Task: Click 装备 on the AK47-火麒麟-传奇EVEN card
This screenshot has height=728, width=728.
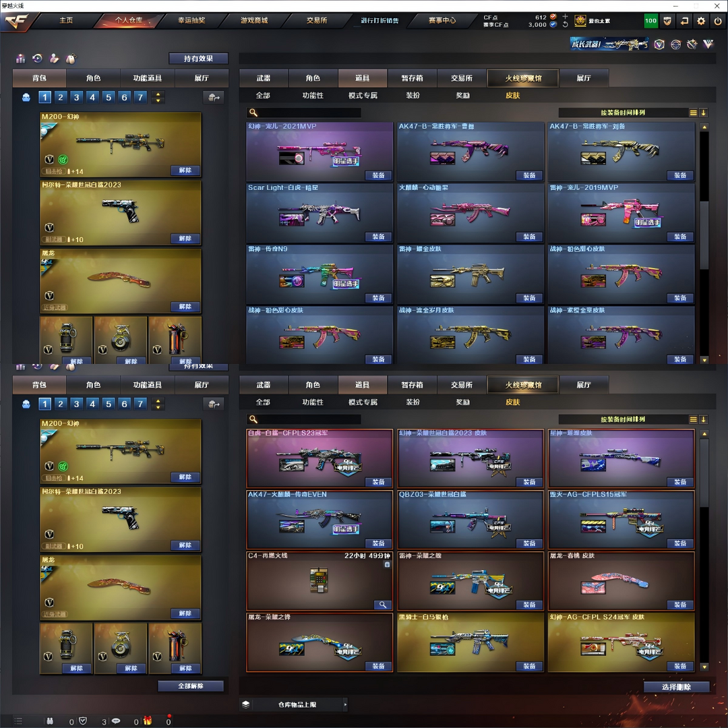Action: 378,543
